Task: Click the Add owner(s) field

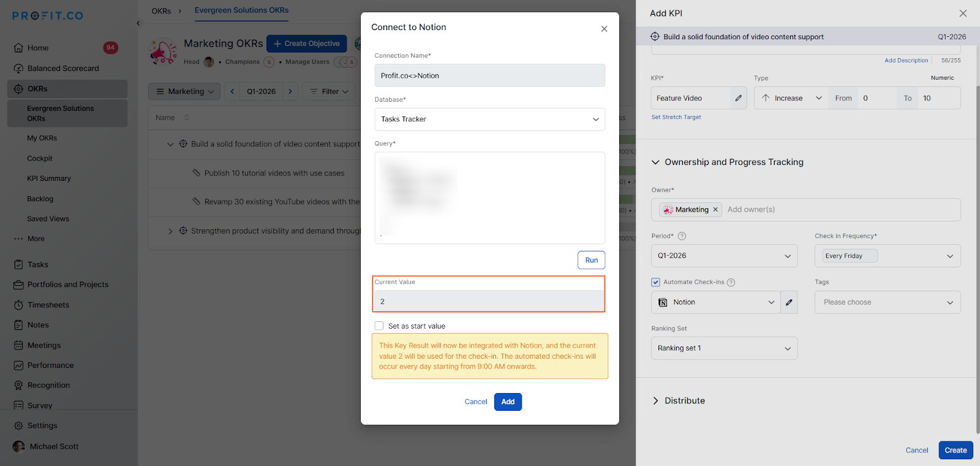Action: pos(751,210)
